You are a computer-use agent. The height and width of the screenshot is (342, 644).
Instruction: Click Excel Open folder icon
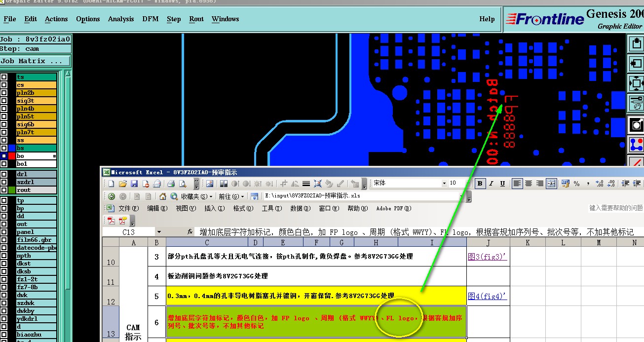click(122, 184)
